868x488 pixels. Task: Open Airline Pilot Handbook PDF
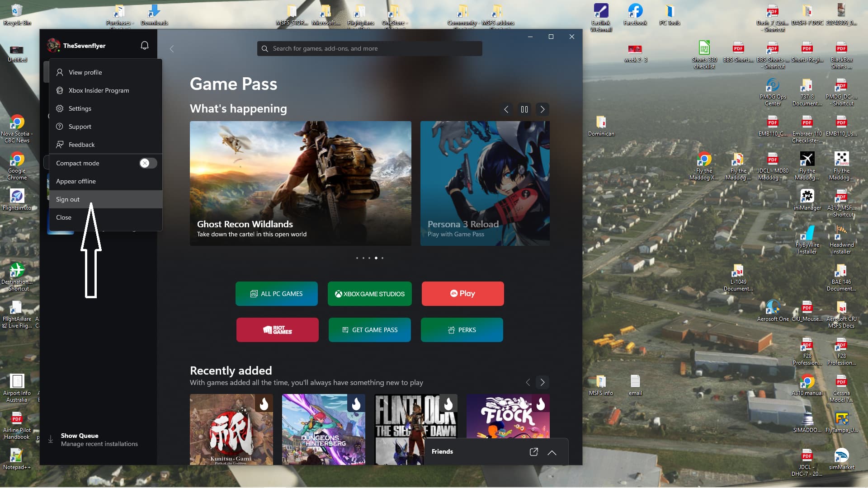coord(17,426)
